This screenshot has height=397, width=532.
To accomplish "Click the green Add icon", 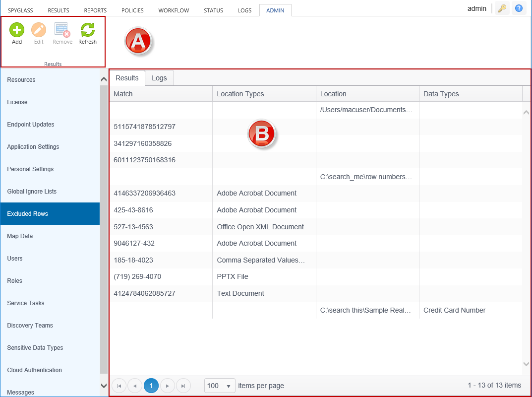I will [x=17, y=30].
